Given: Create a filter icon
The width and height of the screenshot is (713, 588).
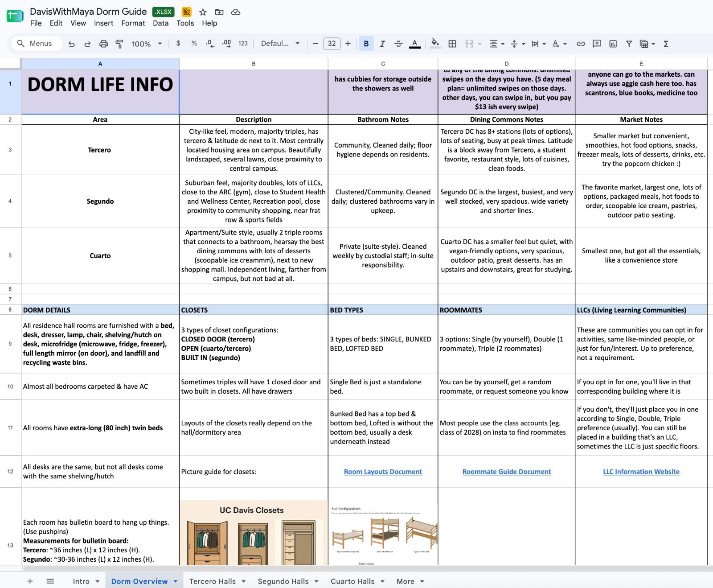Looking at the screenshot, I should pos(629,44).
